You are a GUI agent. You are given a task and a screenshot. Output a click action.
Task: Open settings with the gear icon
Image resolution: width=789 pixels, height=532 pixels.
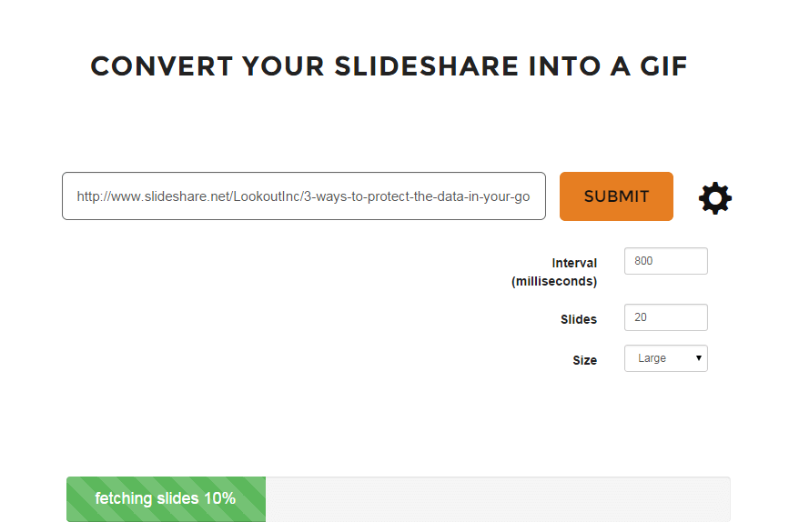(x=715, y=198)
